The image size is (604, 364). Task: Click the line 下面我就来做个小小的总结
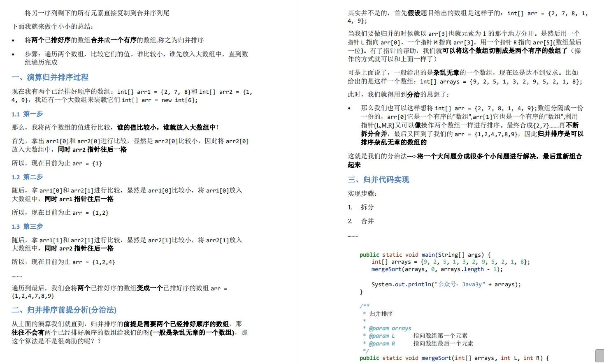53,26
